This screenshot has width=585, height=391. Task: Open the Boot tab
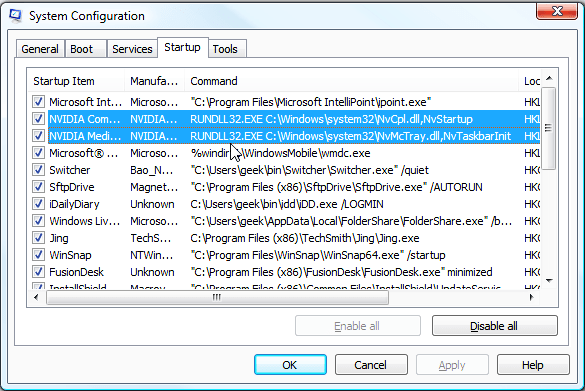pyautogui.click(x=86, y=49)
